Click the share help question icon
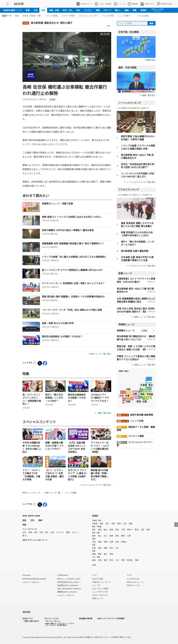The width and height of the screenshot is (178, 644). pos(34,363)
